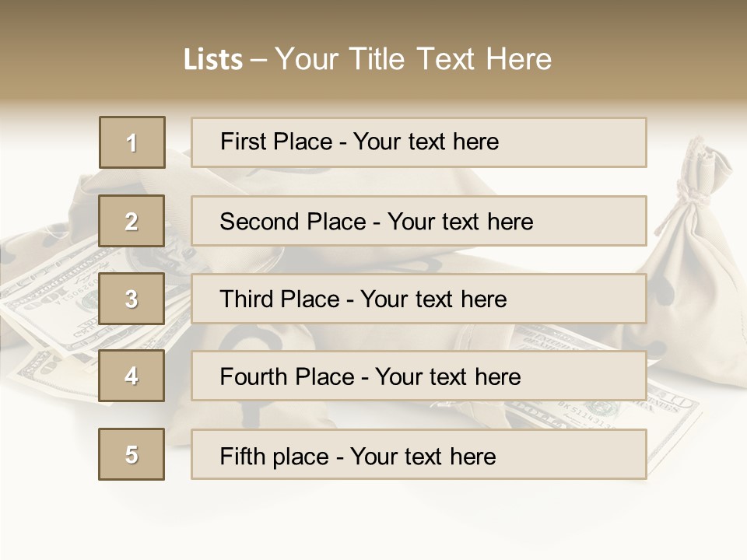Click the bold word "Lists" in title
This screenshot has height=560, width=747.
[x=213, y=60]
